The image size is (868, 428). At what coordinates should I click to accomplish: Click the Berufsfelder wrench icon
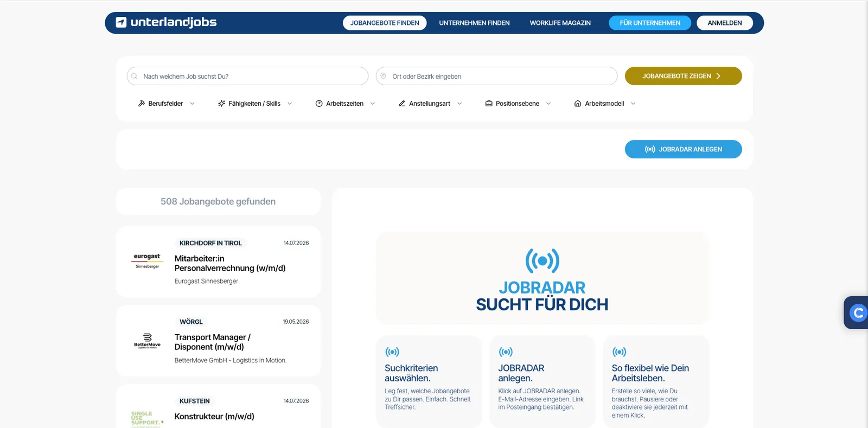[142, 104]
